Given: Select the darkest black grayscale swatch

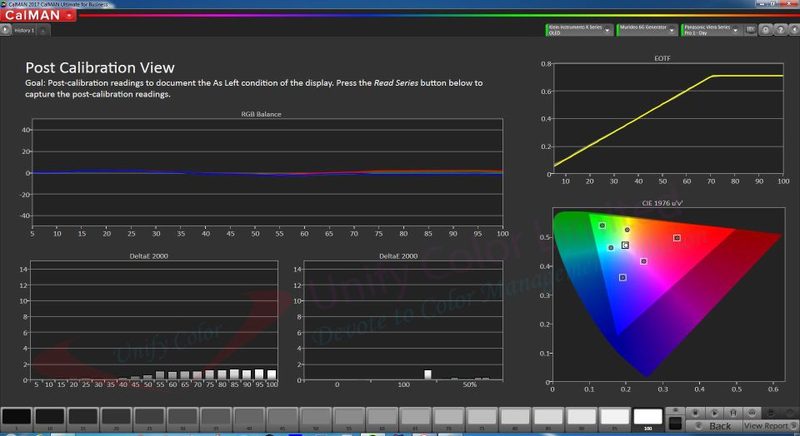Looking at the screenshot, I should coord(17,417).
